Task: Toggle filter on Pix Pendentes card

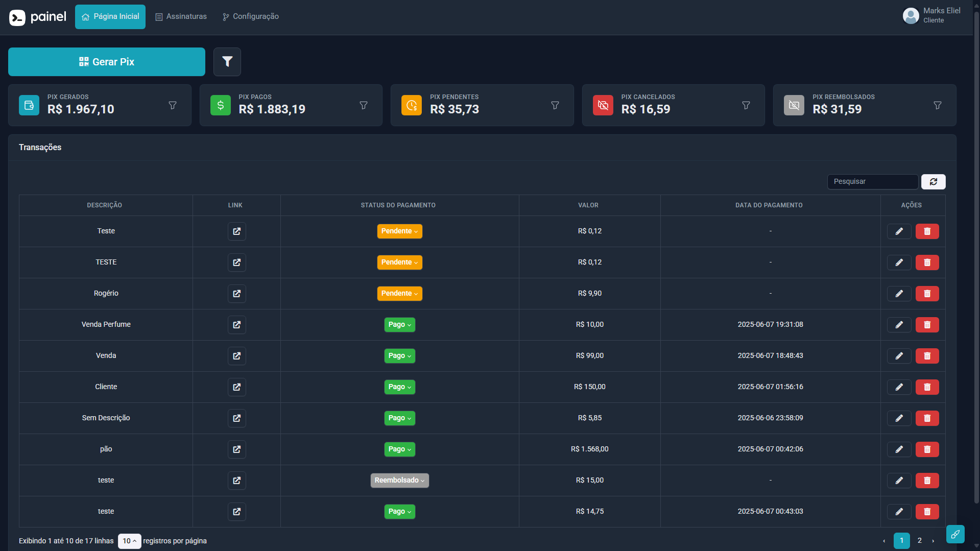Action: point(555,105)
